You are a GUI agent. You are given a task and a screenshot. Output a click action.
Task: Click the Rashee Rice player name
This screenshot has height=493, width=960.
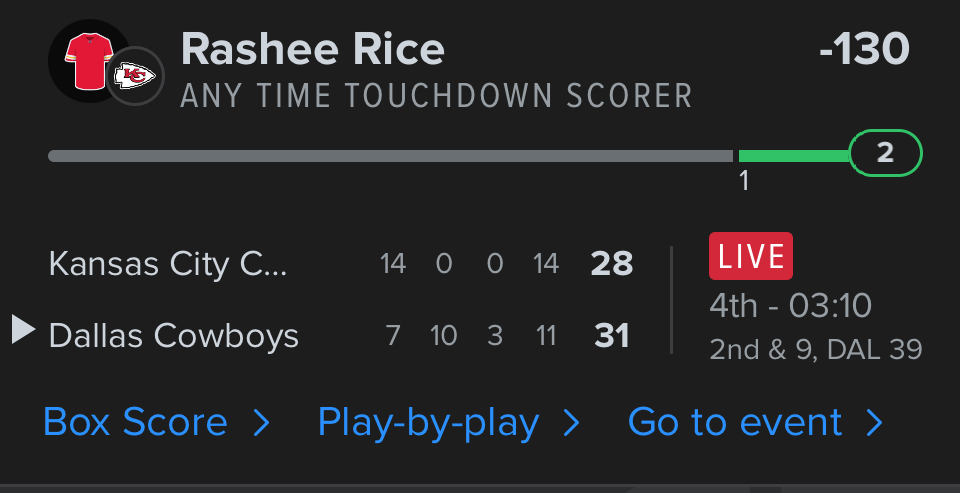coord(313,49)
